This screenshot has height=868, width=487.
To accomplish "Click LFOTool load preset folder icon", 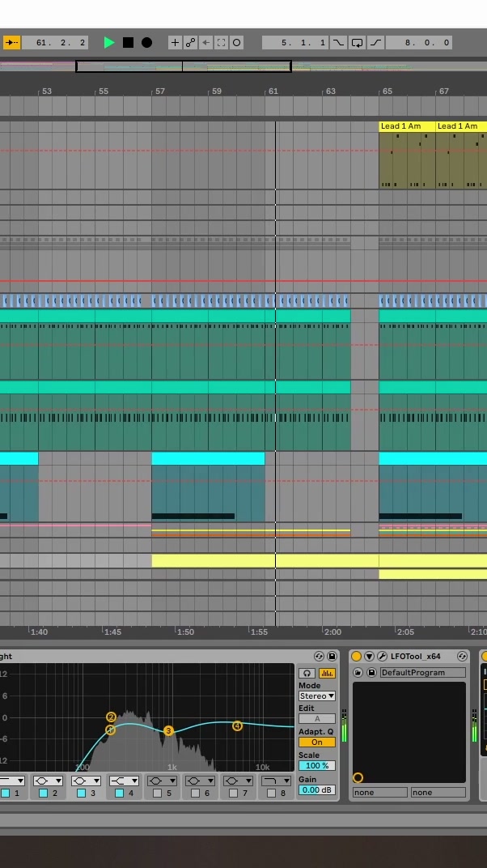I will coord(358,673).
